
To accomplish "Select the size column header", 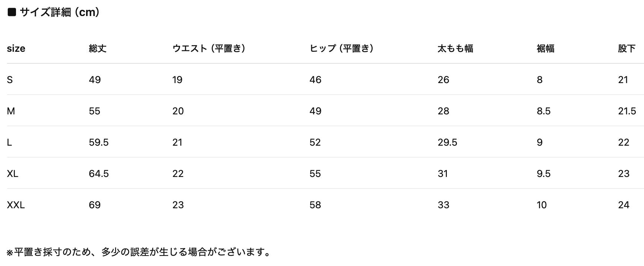I will click(x=16, y=48).
